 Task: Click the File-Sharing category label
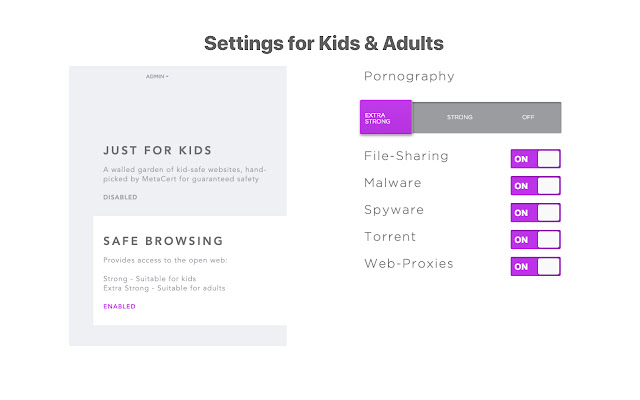[406, 156]
